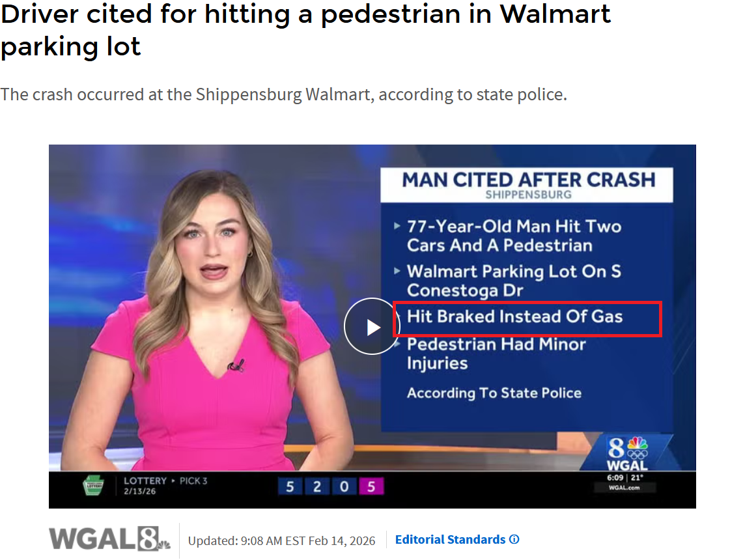This screenshot has height=560, width=730.
Task: Click the NBC peacock in the bottom WGAL logo
Action: tap(164, 544)
